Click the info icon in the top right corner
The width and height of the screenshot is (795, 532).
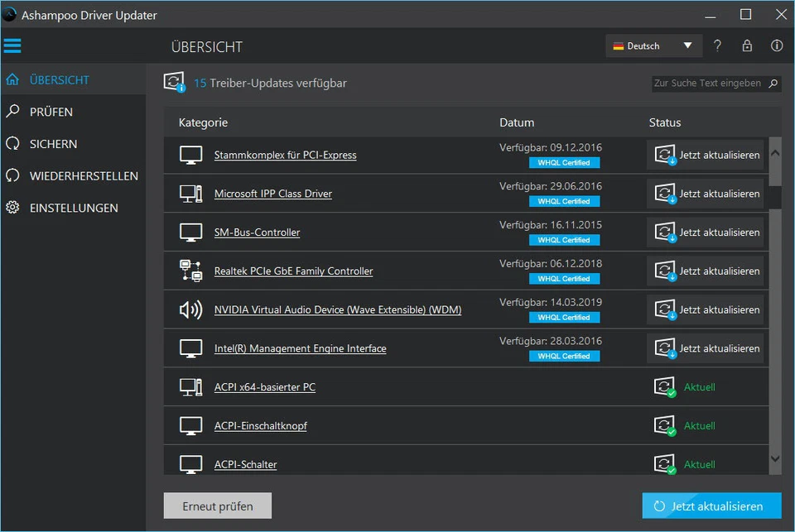(777, 46)
